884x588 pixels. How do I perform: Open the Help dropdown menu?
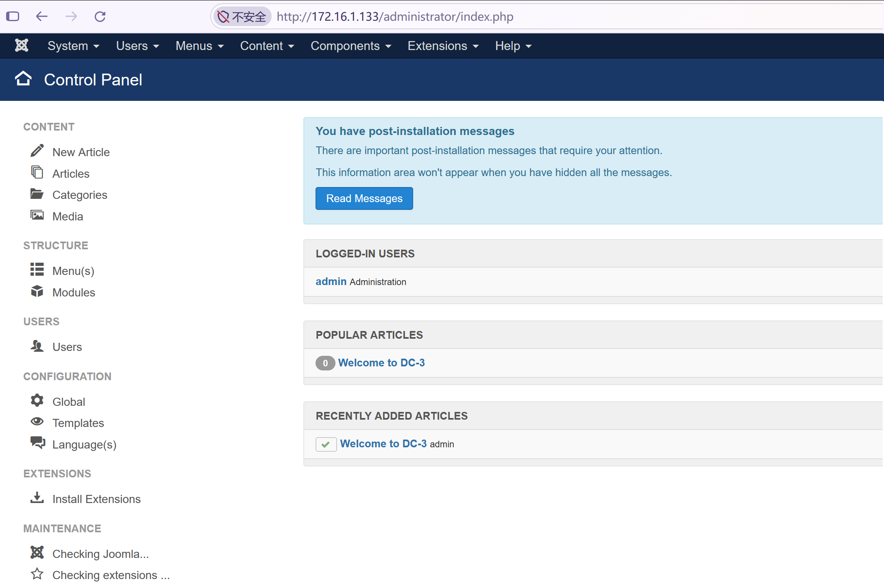[x=513, y=46]
